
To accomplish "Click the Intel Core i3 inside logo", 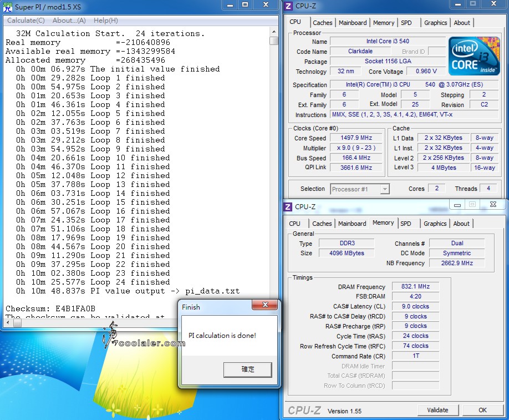I will pyautogui.click(x=474, y=56).
